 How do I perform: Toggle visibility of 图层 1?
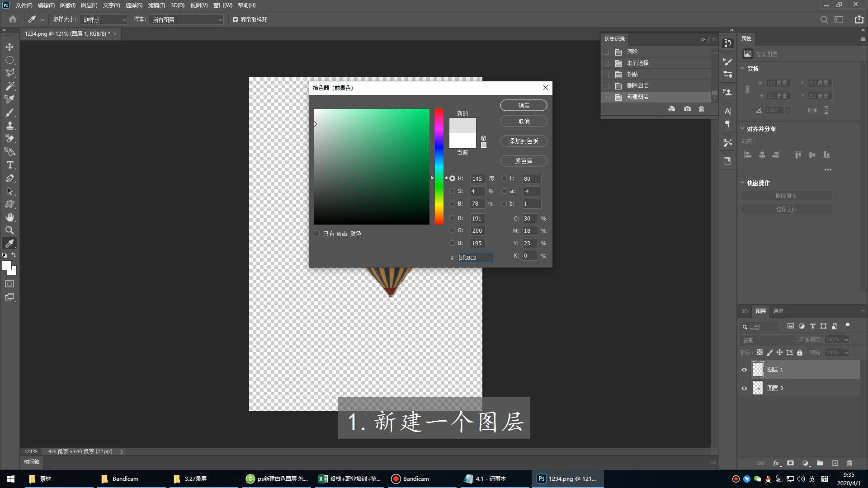tap(744, 369)
